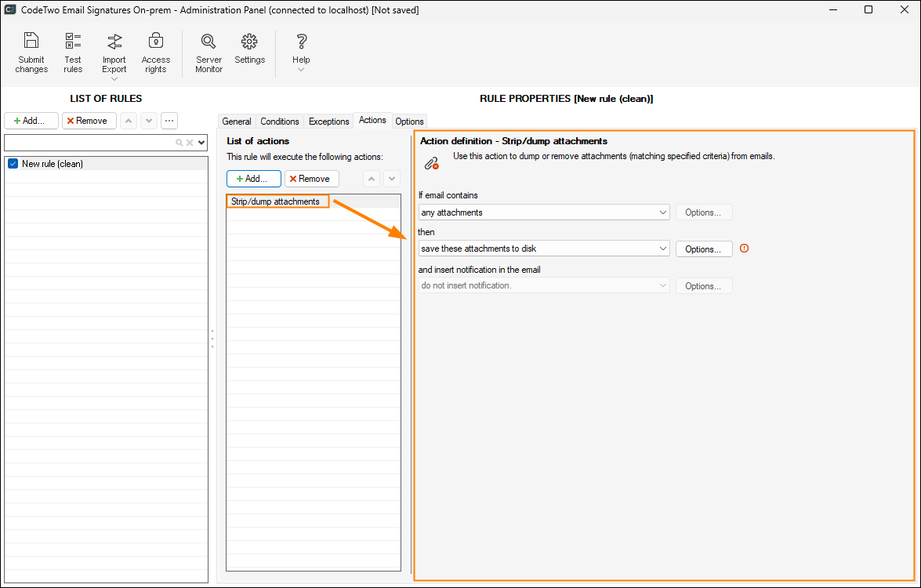Open the rules search filter dropdown arrow
Screen dimensions: 921x588
pos(201,143)
